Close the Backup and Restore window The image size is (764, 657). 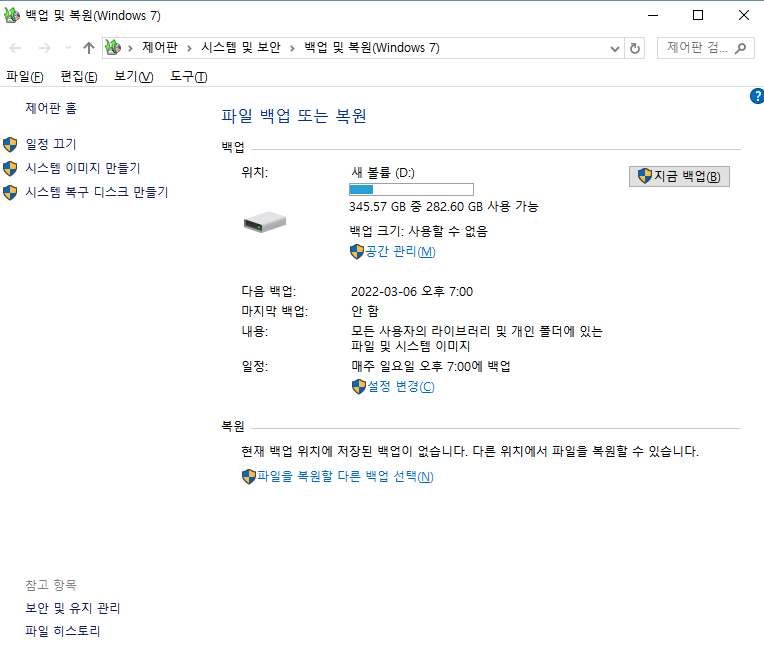click(x=744, y=15)
